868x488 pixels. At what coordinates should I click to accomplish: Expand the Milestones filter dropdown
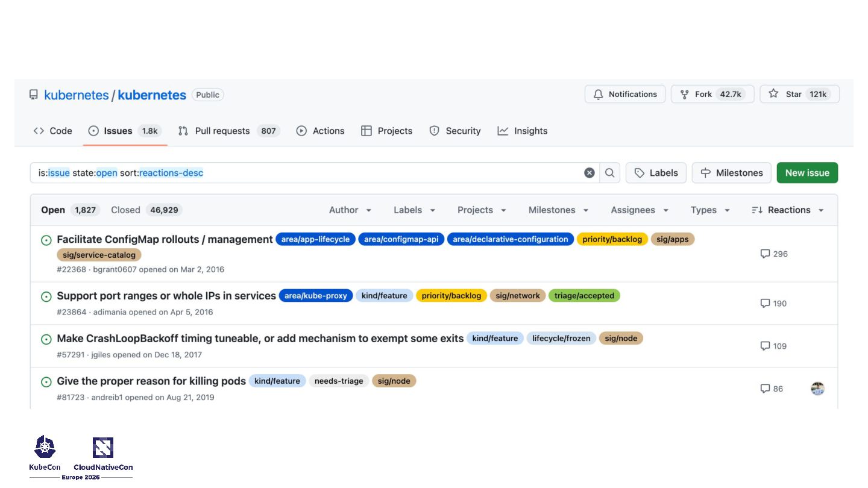point(558,210)
